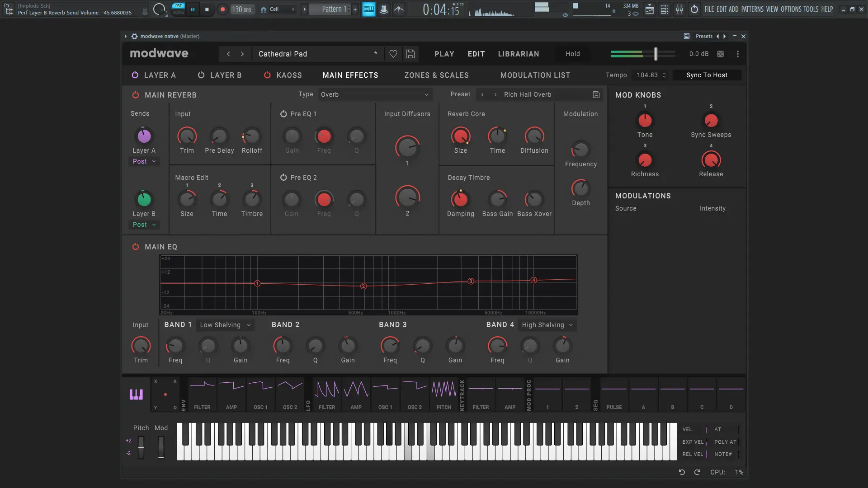The image size is (868, 488).
Task: Toggle Main Reverb power button
Action: click(x=135, y=95)
